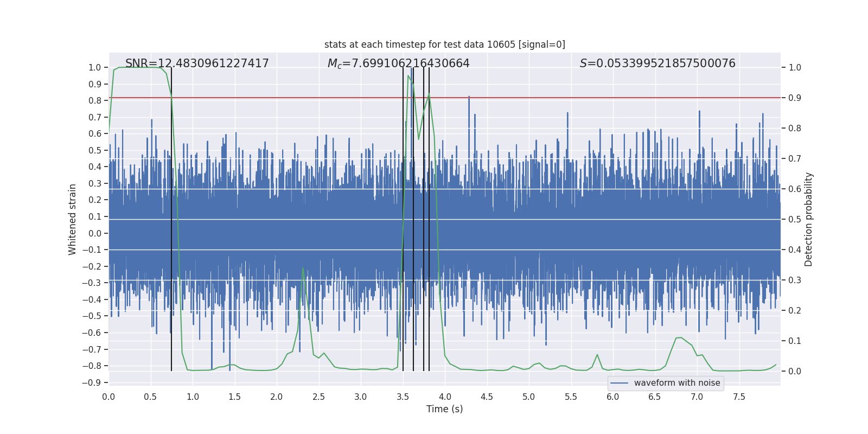Screen dimensions: 868x434
Task: Click the 'Whitened strain' y-axis label
Action: coord(72,219)
